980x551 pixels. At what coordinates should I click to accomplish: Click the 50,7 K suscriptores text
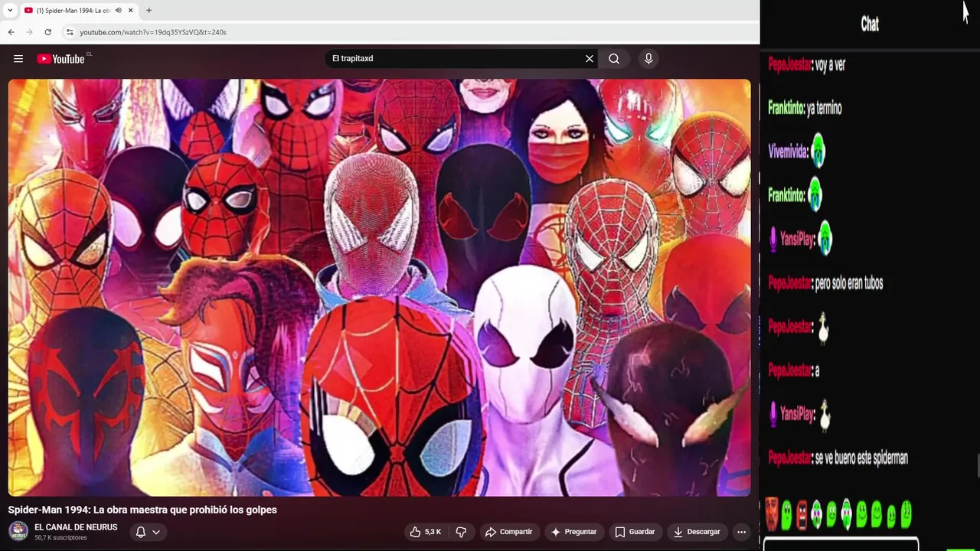pos(60,538)
